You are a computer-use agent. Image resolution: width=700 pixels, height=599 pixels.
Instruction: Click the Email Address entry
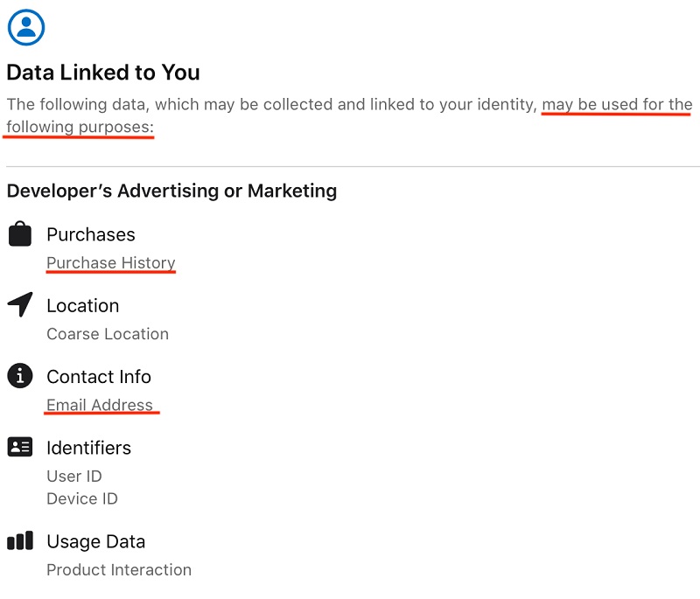point(100,405)
